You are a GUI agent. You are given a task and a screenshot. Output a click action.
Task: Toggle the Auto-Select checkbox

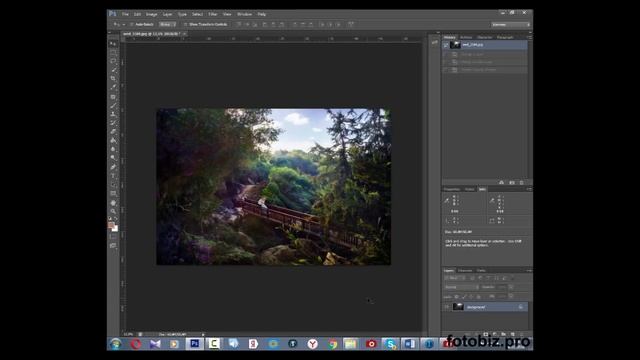pos(132,24)
